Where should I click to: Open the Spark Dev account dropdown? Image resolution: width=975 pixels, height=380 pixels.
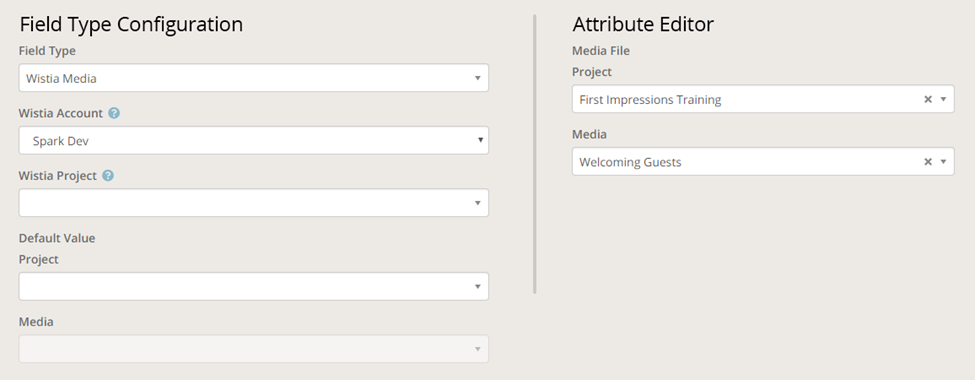click(x=254, y=141)
